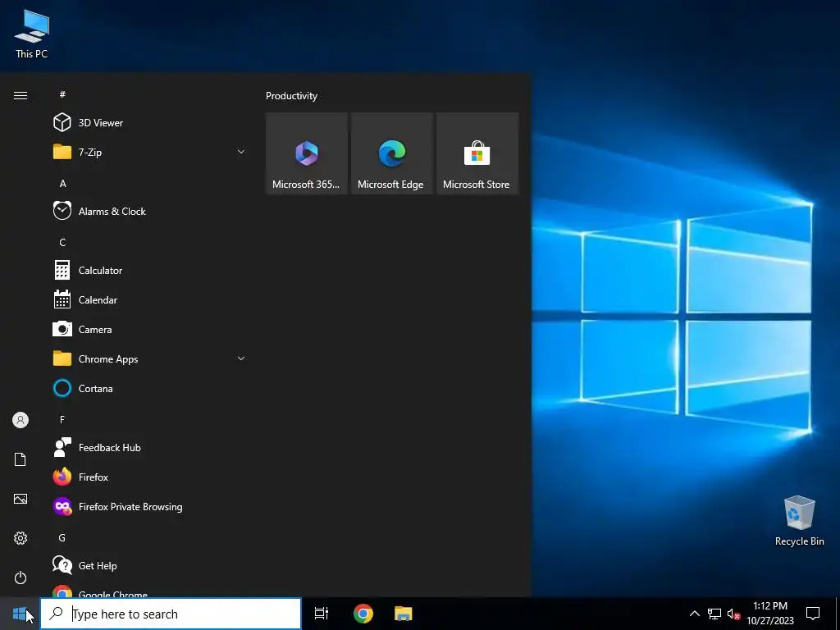Launch Cortana from the app list
Screen dimensions: 840x630
[x=150, y=388]
